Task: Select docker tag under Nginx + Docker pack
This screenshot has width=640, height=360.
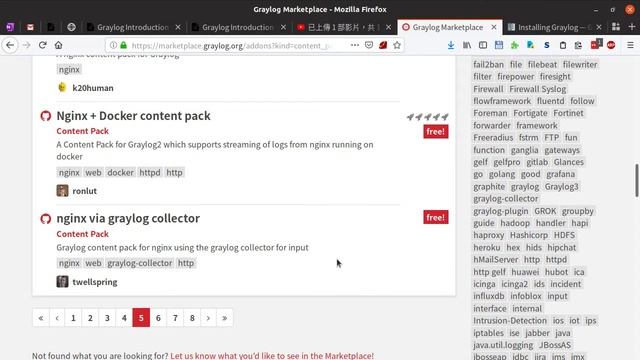Action: pos(120,173)
